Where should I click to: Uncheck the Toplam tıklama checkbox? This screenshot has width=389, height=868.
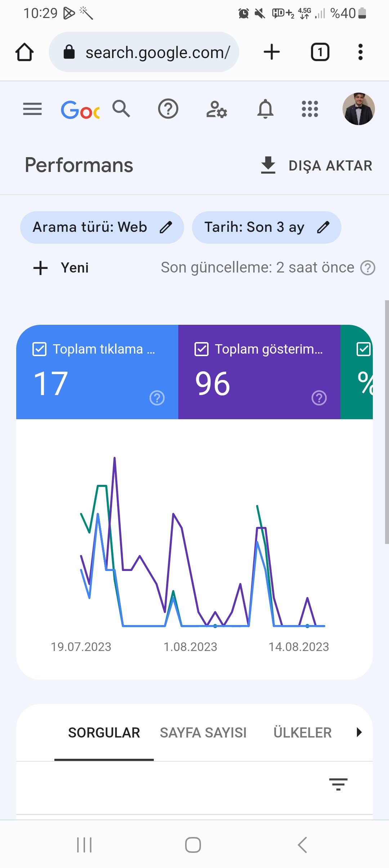[x=39, y=349]
